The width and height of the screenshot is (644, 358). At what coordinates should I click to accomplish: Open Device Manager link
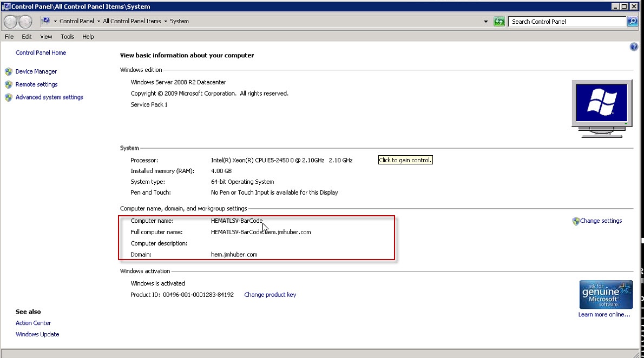[36, 71]
